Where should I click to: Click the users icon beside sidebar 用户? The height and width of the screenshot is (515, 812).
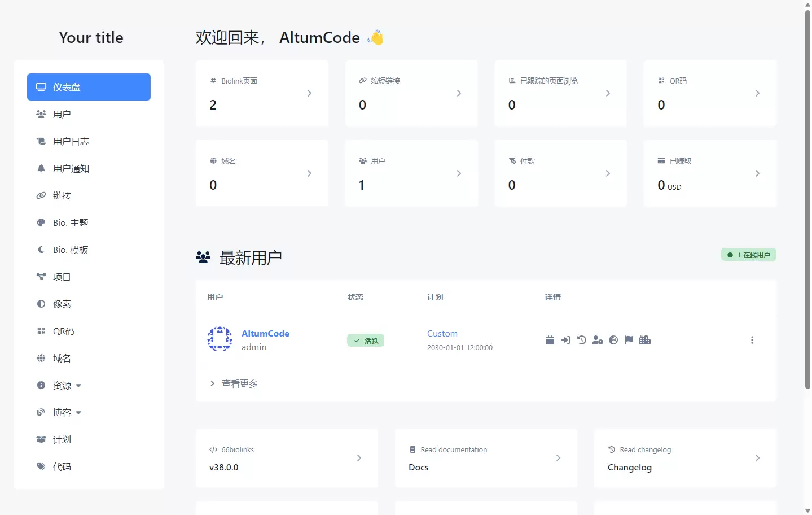click(x=41, y=114)
